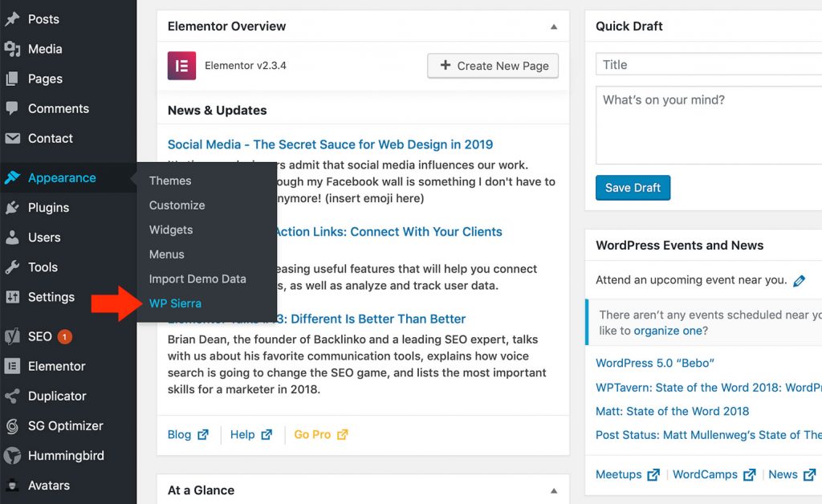Open Customize in Appearance submenu
The height and width of the screenshot is (504, 822).
(177, 205)
